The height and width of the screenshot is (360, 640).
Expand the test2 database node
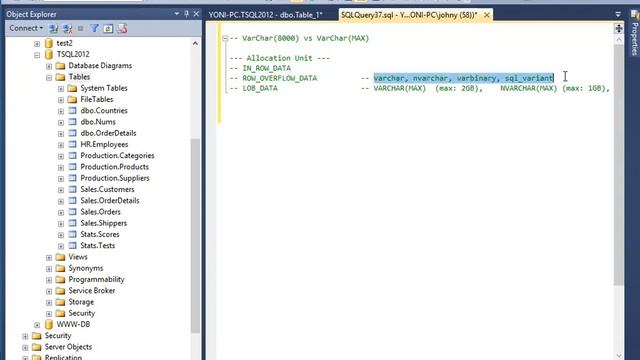point(37,43)
